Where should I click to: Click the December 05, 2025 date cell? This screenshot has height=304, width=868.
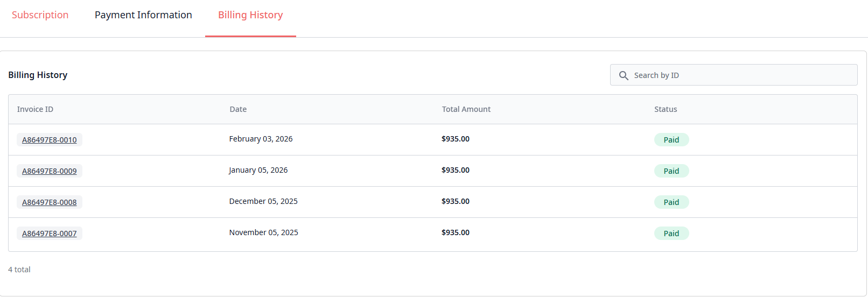[x=263, y=201]
